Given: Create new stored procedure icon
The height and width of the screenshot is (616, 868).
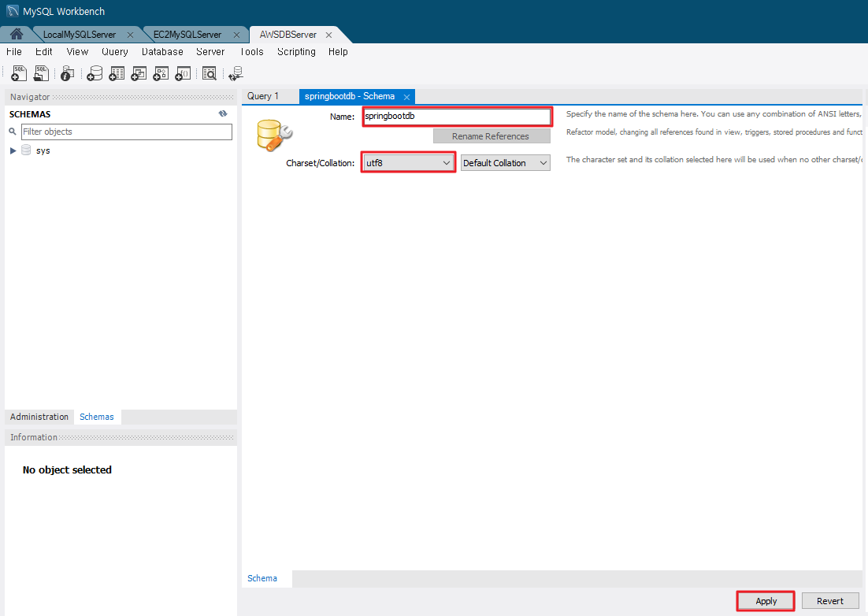Looking at the screenshot, I should point(161,73).
